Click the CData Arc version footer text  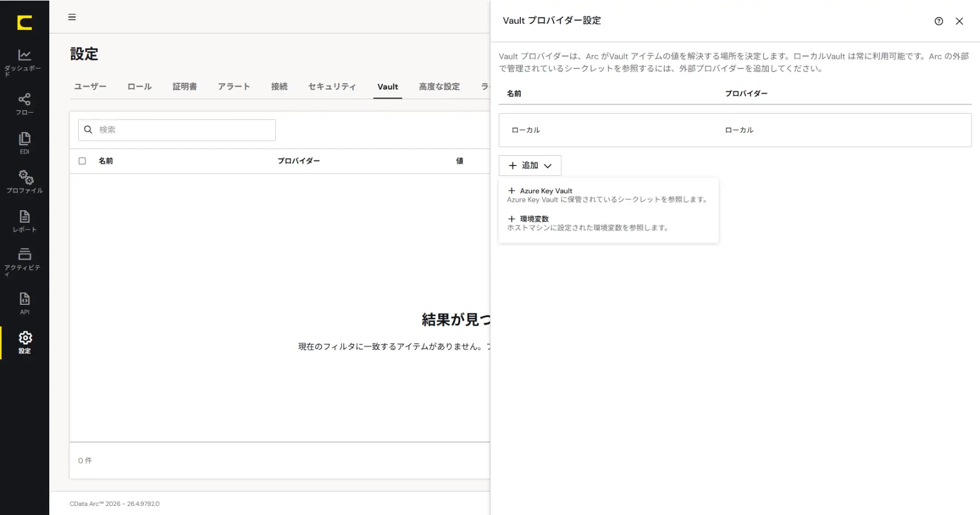pos(115,504)
